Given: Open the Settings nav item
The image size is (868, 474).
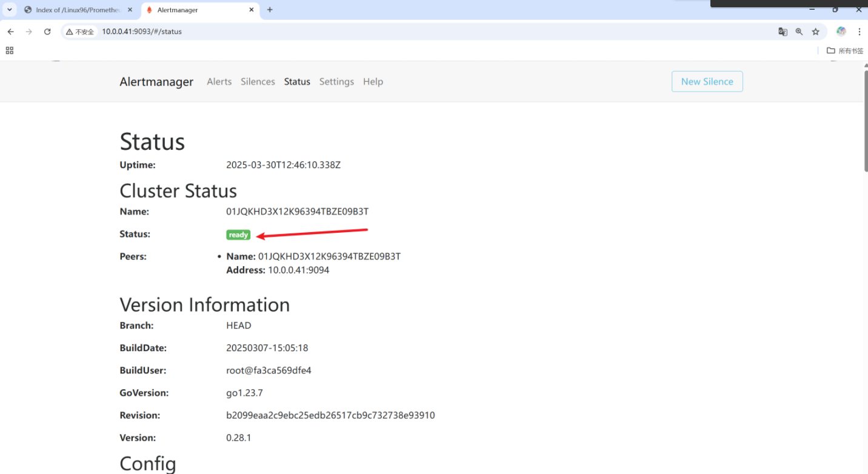Looking at the screenshot, I should tap(336, 82).
